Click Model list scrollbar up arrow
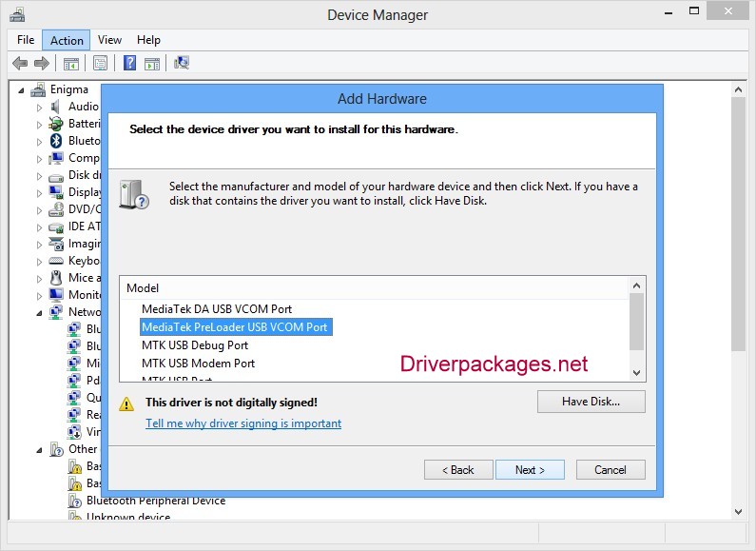The image size is (756, 551). coord(636,285)
